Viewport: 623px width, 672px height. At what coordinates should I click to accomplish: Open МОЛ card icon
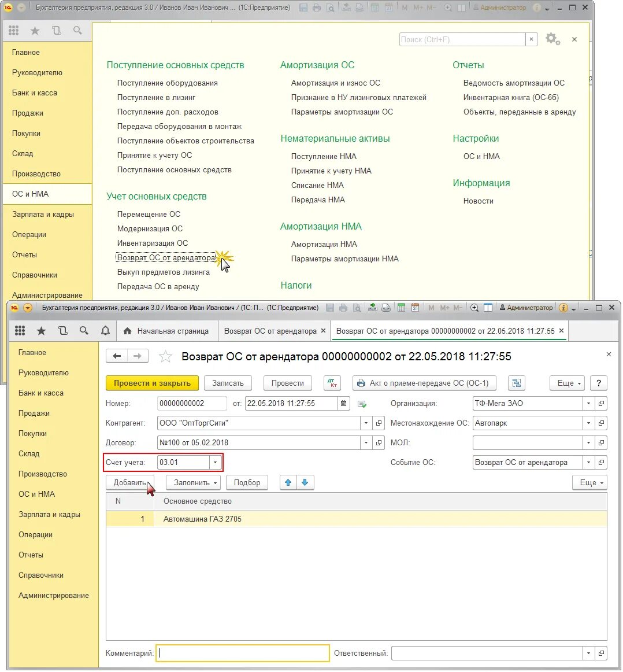pos(601,443)
